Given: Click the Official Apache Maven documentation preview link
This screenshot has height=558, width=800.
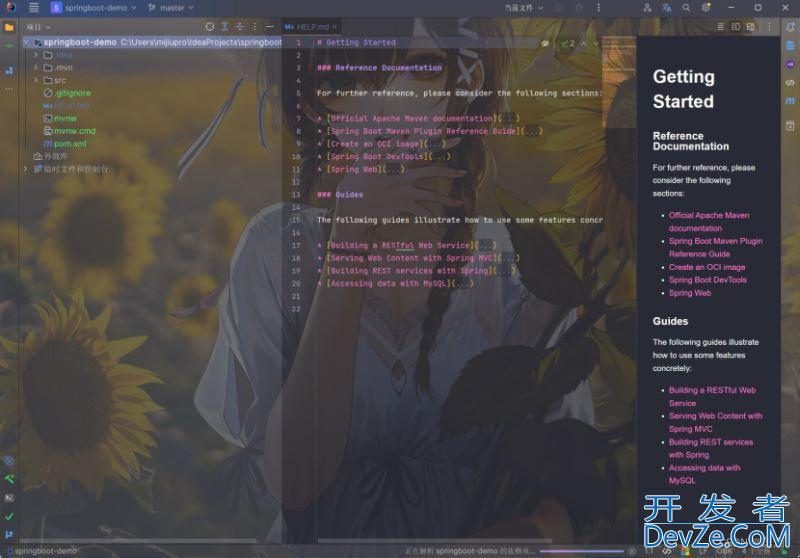Looking at the screenshot, I should click(x=709, y=222).
